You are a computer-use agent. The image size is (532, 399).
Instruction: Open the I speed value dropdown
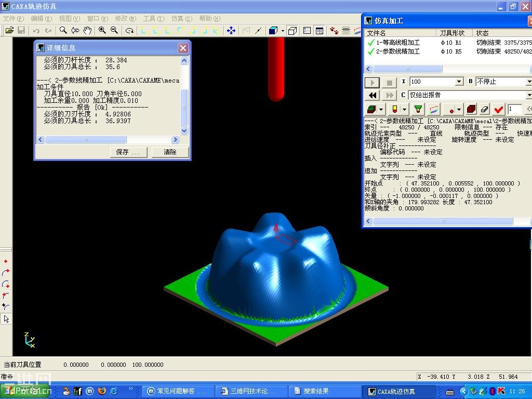[459, 82]
